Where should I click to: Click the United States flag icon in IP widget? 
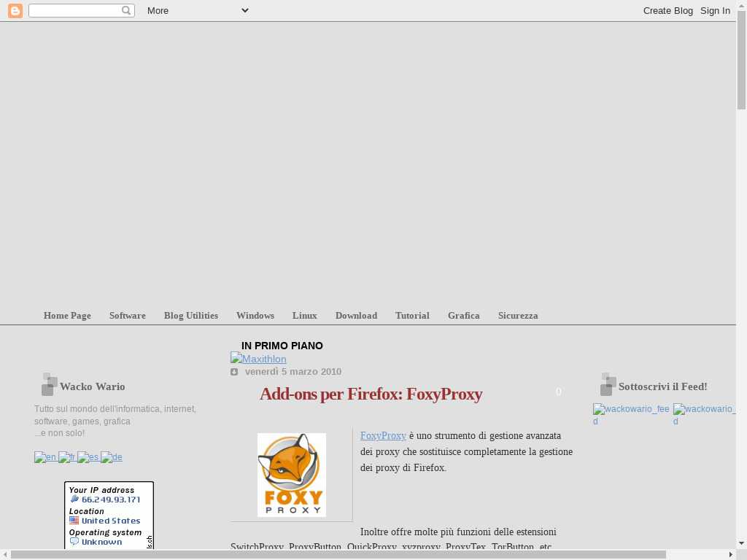74,521
